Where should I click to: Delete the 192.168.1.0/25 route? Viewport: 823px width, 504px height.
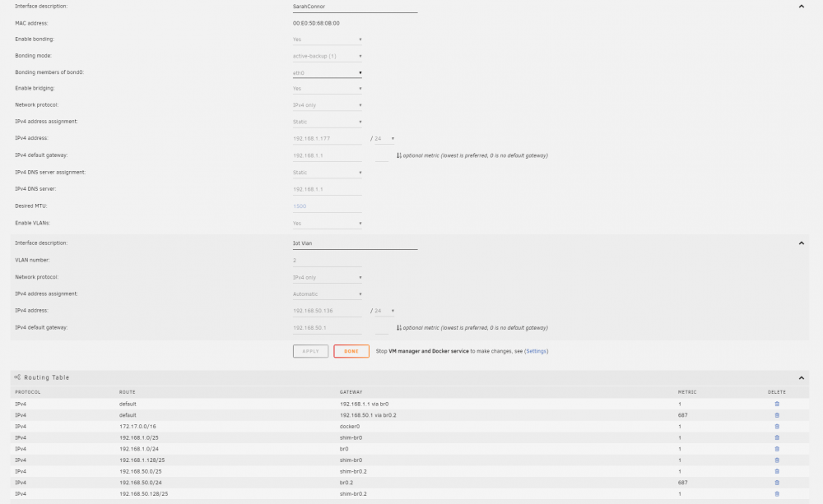point(777,437)
